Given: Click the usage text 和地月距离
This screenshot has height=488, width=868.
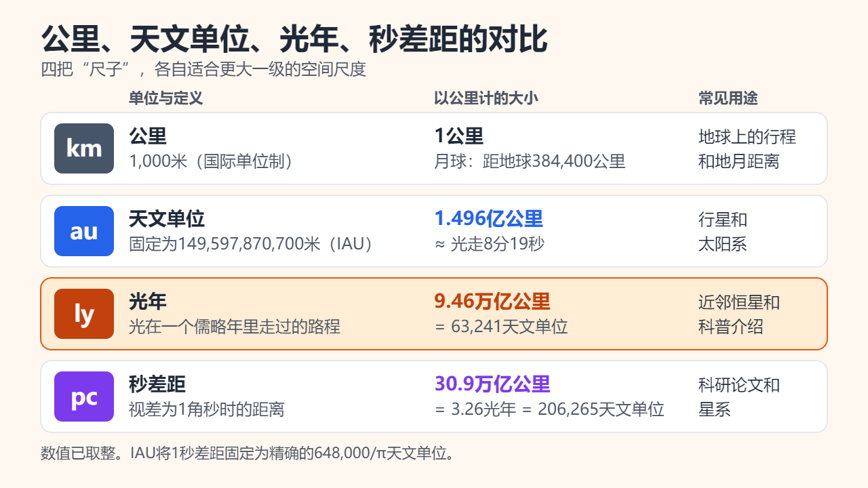Looking at the screenshot, I should [x=739, y=161].
